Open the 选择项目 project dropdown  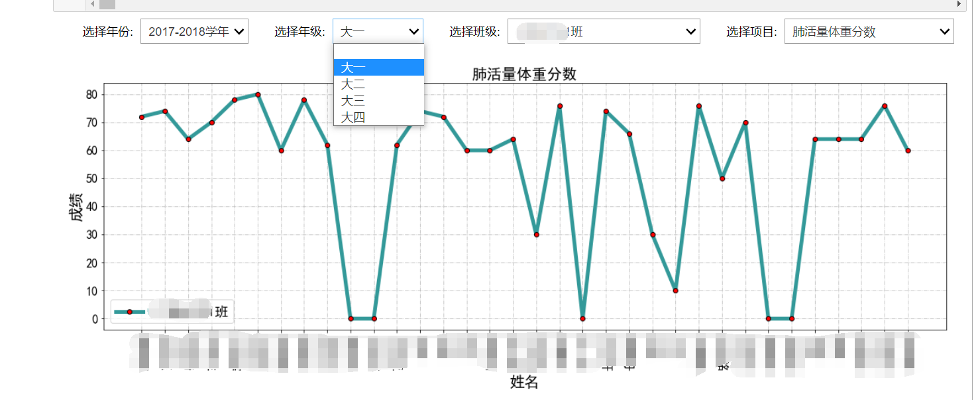(868, 31)
